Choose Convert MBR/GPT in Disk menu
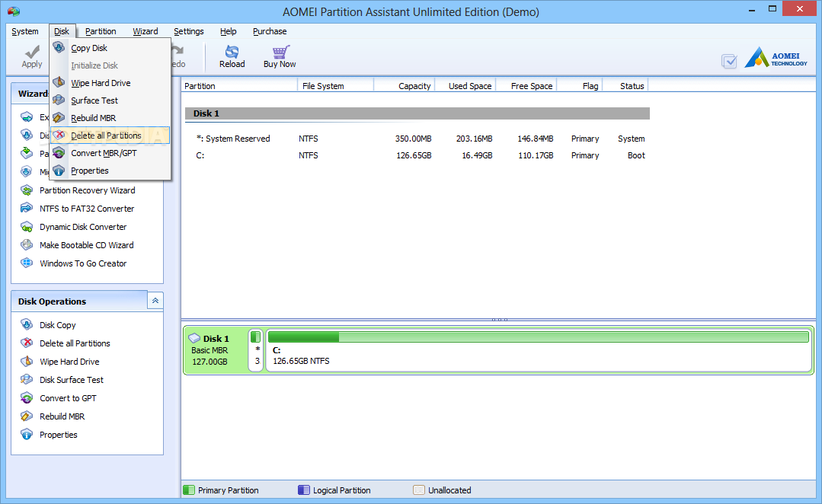The image size is (822, 504). [x=110, y=153]
